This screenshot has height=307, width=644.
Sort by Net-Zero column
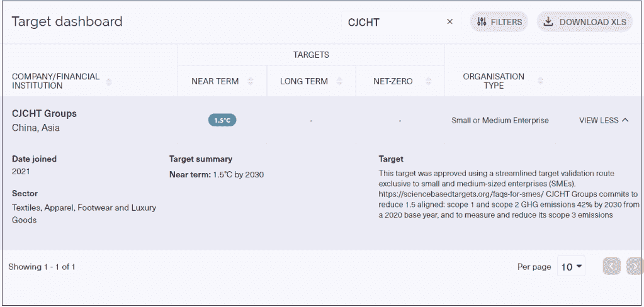[429, 82]
